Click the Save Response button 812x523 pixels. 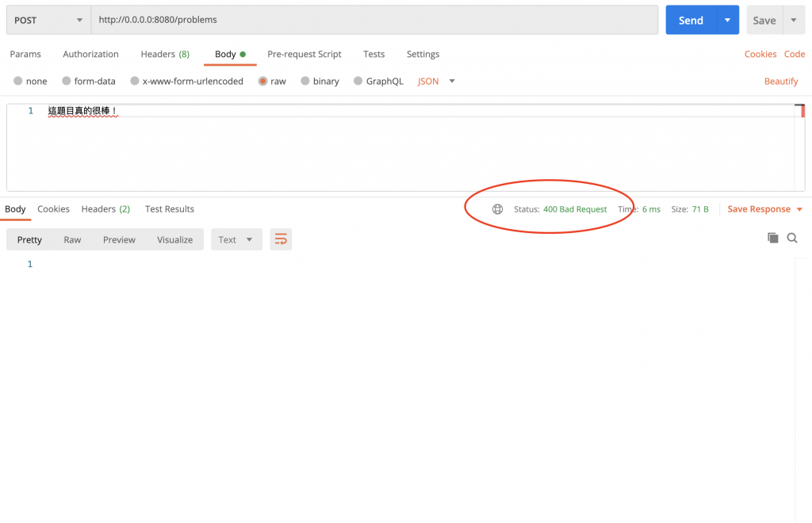point(759,209)
